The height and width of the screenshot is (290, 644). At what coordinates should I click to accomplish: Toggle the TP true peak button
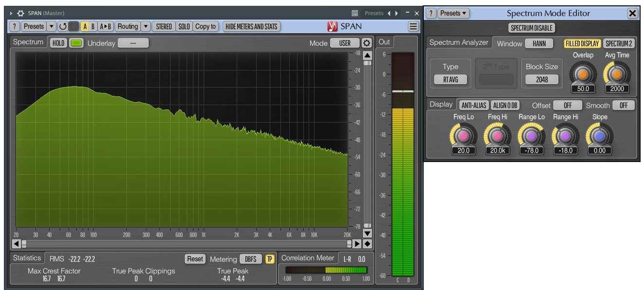tap(270, 259)
